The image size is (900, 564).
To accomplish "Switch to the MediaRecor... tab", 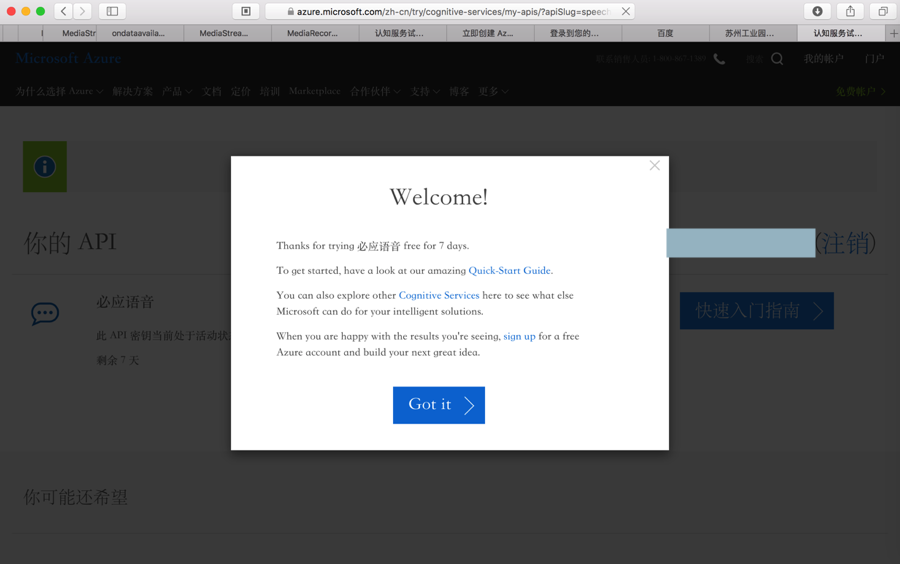I will point(312,33).
